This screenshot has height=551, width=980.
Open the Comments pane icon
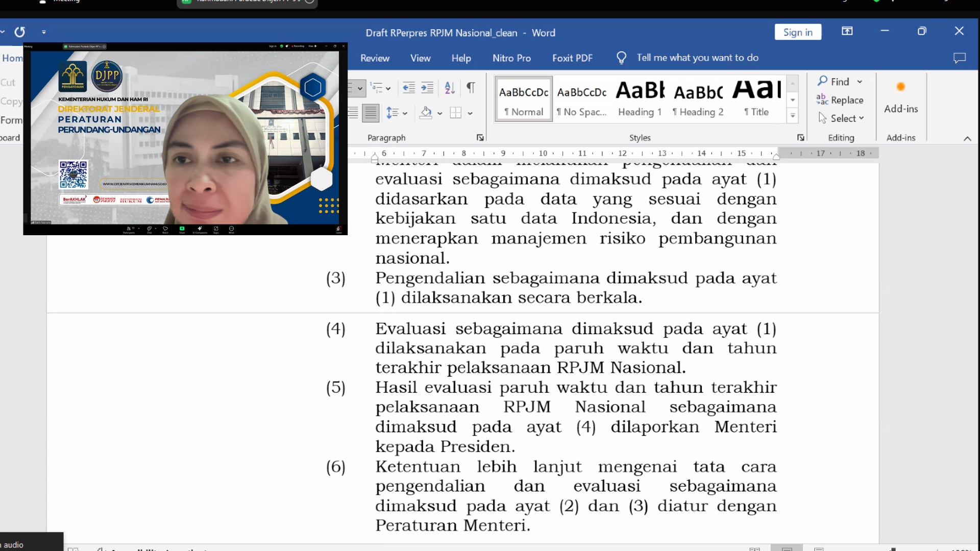pos(960,58)
